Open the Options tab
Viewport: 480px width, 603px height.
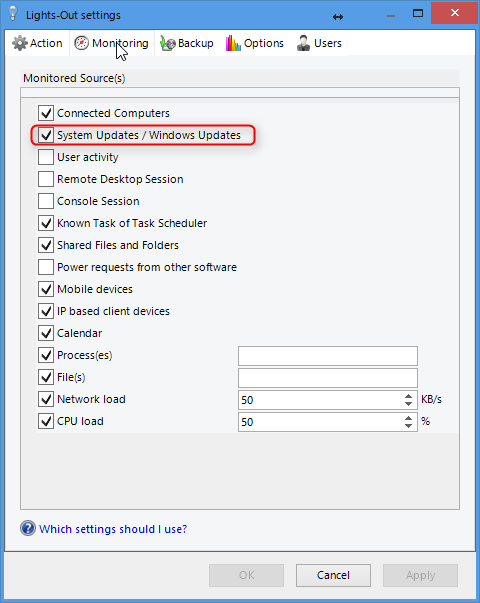(255, 43)
